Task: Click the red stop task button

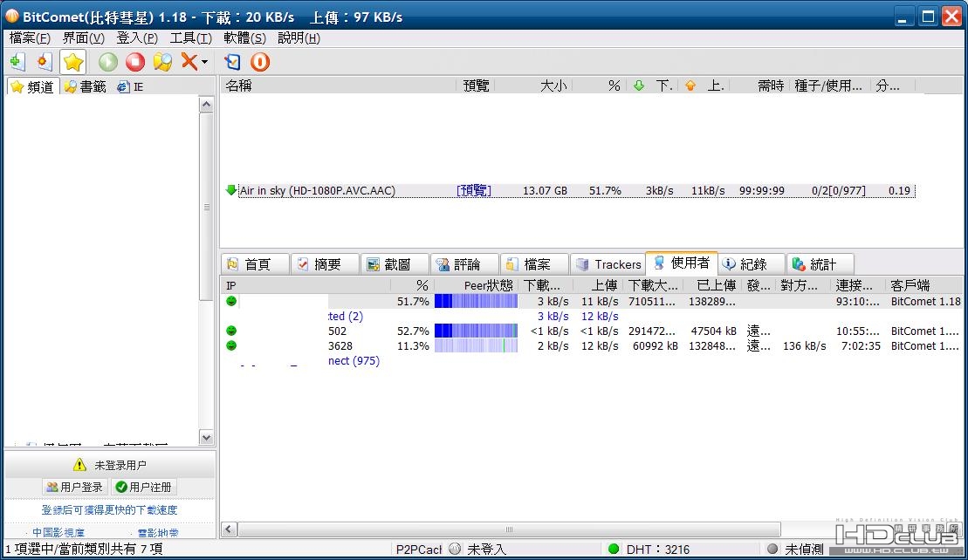Action: (134, 62)
